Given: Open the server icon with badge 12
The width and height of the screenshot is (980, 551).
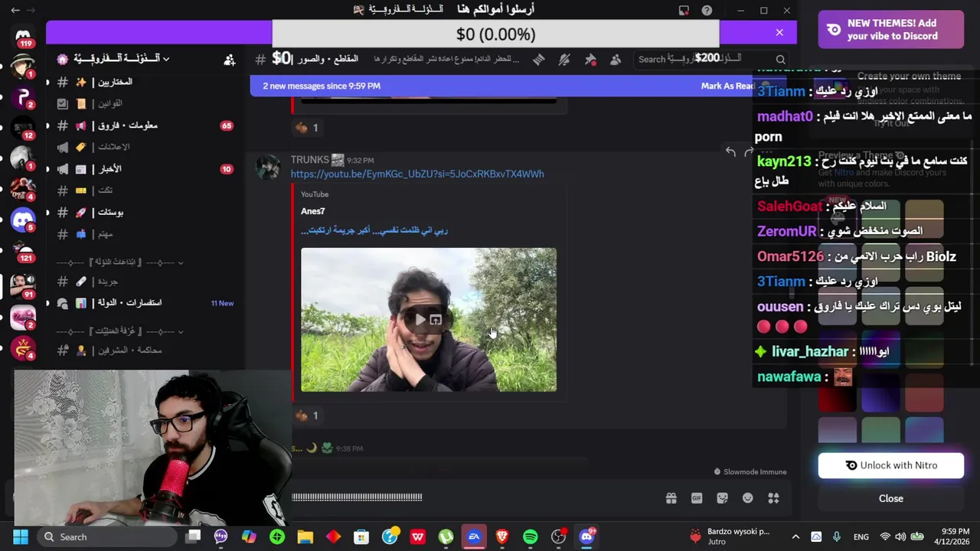Looking at the screenshot, I should pyautogui.click(x=23, y=128).
